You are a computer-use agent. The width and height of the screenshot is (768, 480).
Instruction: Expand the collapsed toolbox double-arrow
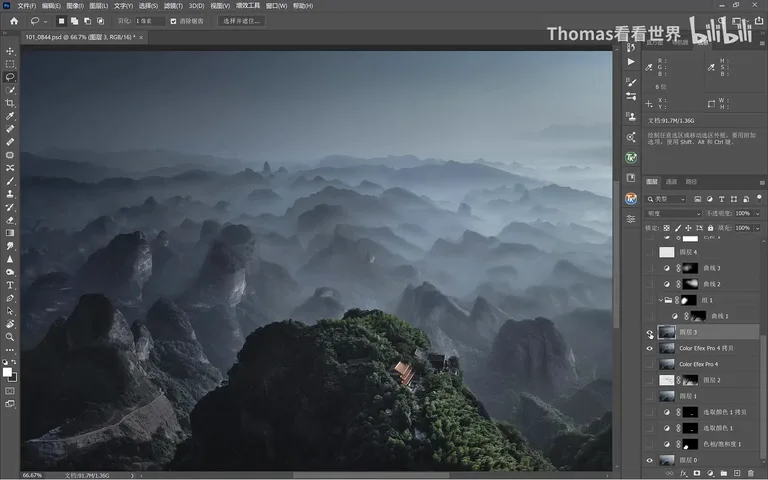click(x=5, y=33)
